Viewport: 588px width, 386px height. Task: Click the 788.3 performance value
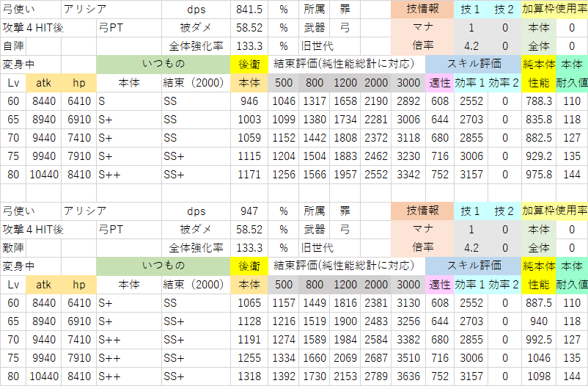coord(538,101)
